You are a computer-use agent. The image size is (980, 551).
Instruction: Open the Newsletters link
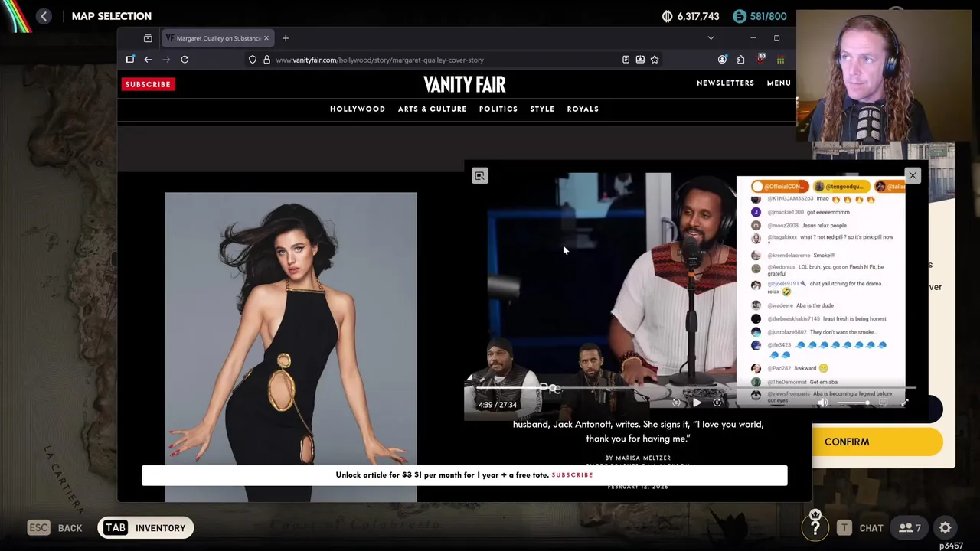pyautogui.click(x=725, y=83)
